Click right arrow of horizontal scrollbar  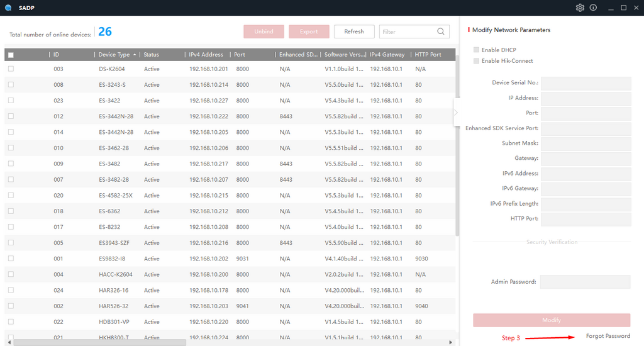pos(450,342)
